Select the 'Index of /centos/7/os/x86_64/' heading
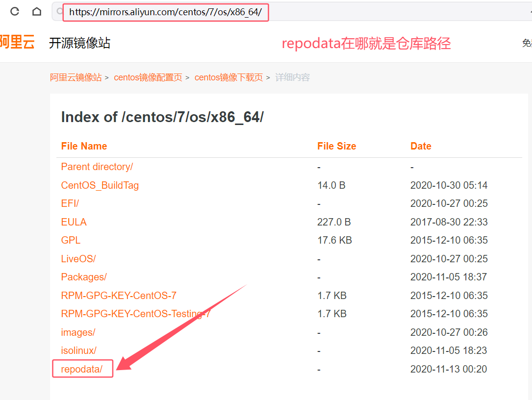The height and width of the screenshot is (400, 532). pyautogui.click(x=162, y=117)
